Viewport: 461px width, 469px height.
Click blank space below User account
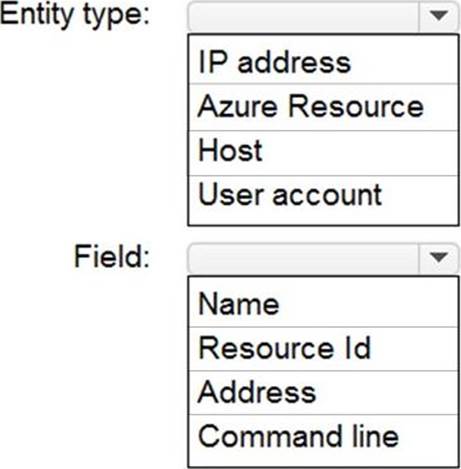coord(323,219)
